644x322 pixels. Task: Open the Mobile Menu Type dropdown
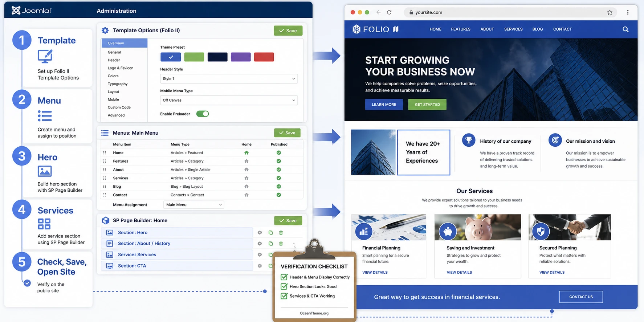click(x=229, y=100)
